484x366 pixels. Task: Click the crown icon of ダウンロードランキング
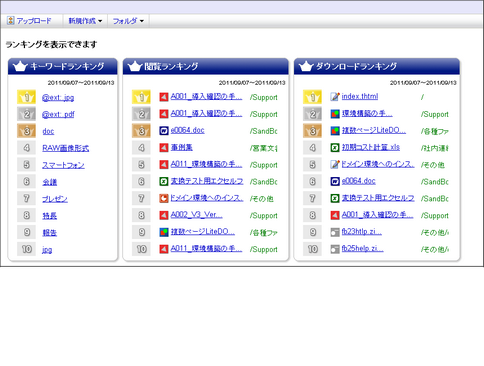pyautogui.click(x=306, y=66)
